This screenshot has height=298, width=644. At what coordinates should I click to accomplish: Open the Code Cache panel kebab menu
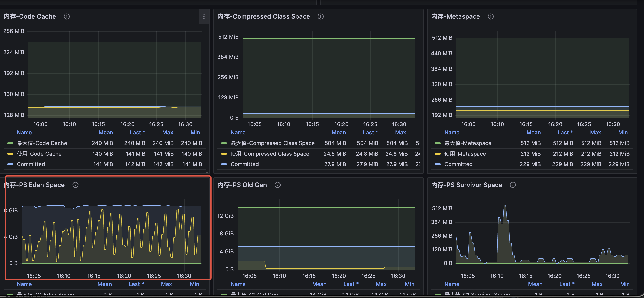pos(204,16)
